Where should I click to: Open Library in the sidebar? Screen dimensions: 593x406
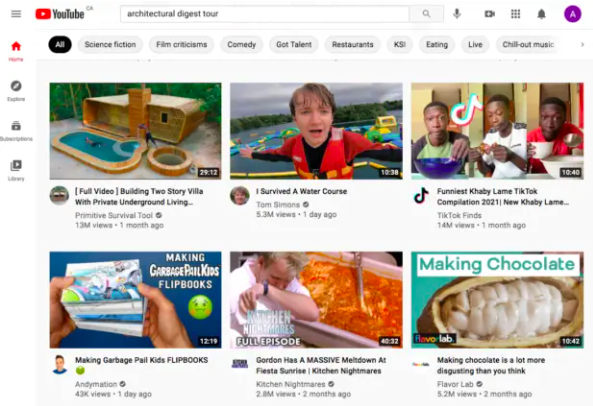pyautogui.click(x=16, y=170)
